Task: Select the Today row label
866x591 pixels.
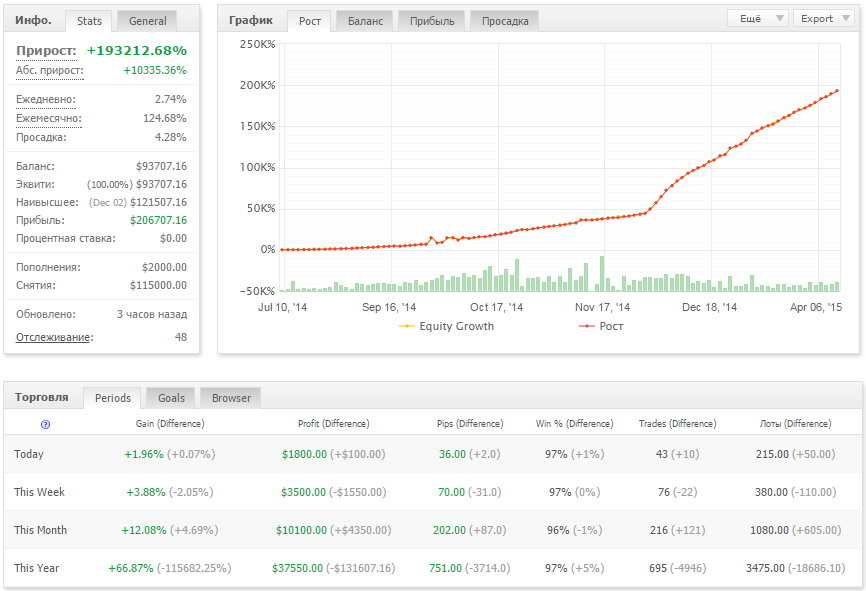Action: [29, 454]
